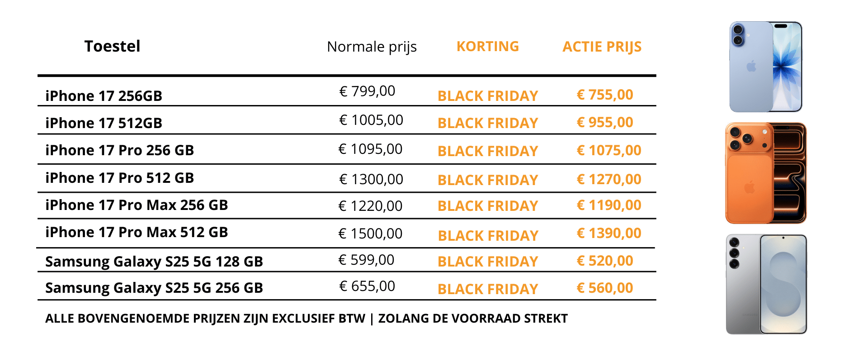Click the blue iPhone 17 image

coord(766,67)
